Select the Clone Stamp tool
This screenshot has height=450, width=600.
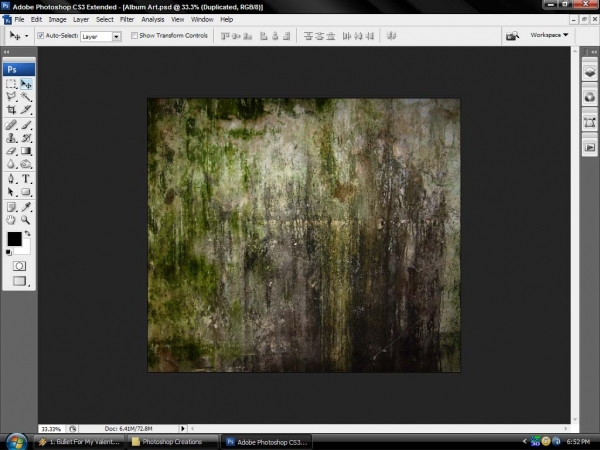(11, 138)
